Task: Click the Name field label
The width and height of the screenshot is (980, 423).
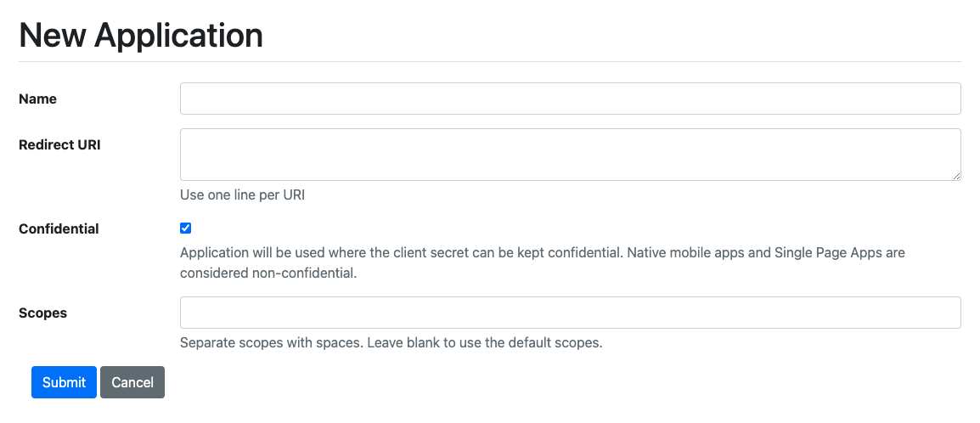Action: pos(37,99)
